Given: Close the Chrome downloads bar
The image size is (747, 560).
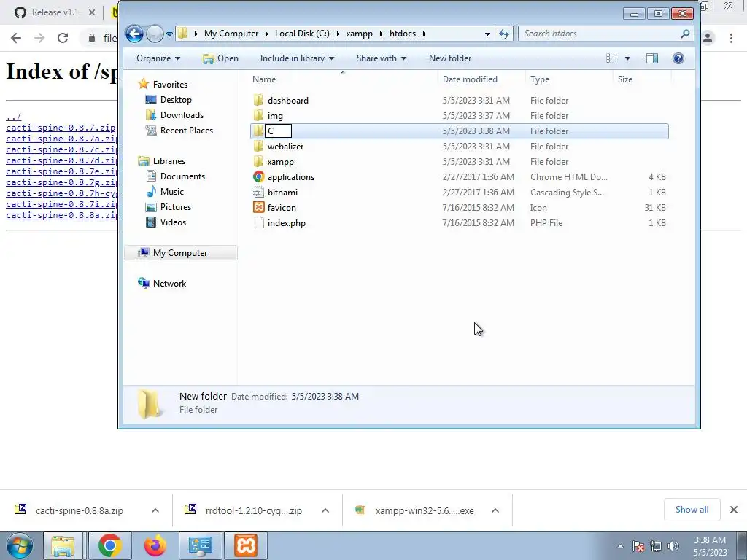Looking at the screenshot, I should click(x=734, y=510).
